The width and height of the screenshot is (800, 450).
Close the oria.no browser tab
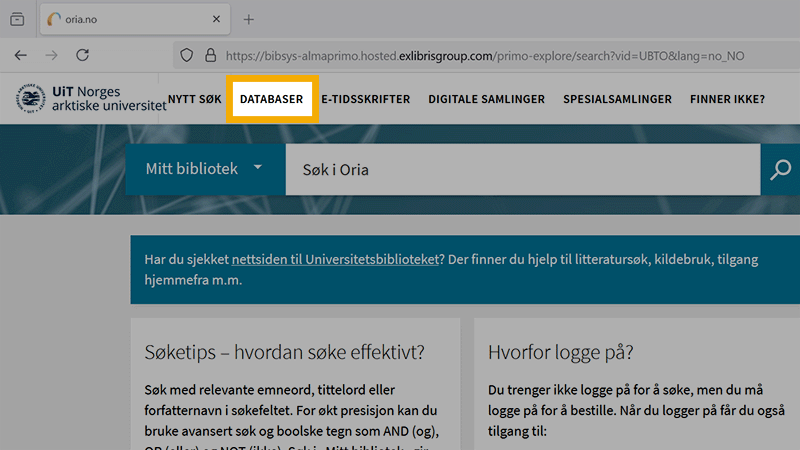pyautogui.click(x=215, y=20)
